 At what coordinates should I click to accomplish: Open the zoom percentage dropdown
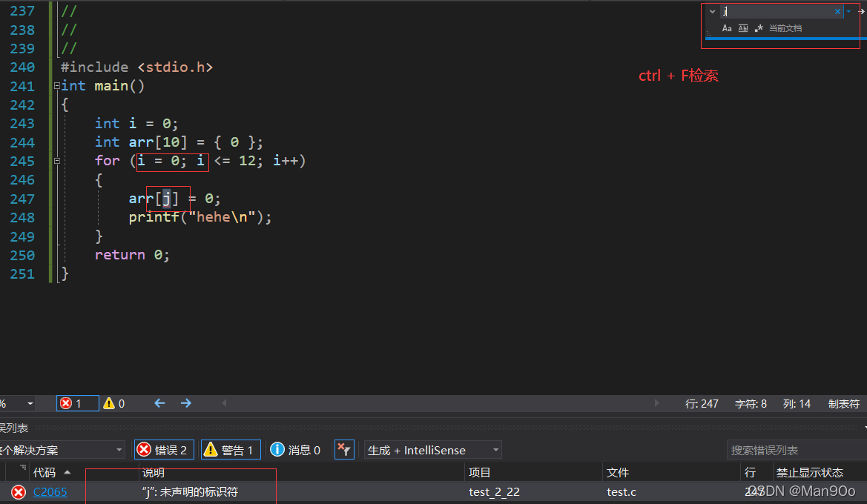point(30,403)
